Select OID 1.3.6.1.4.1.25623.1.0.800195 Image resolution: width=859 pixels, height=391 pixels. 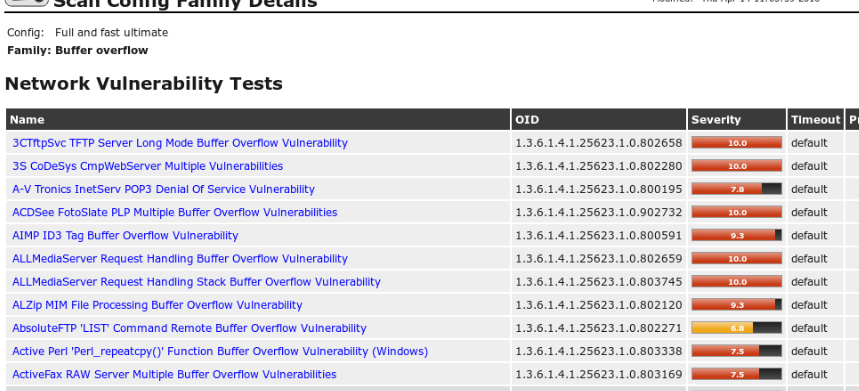click(x=599, y=189)
